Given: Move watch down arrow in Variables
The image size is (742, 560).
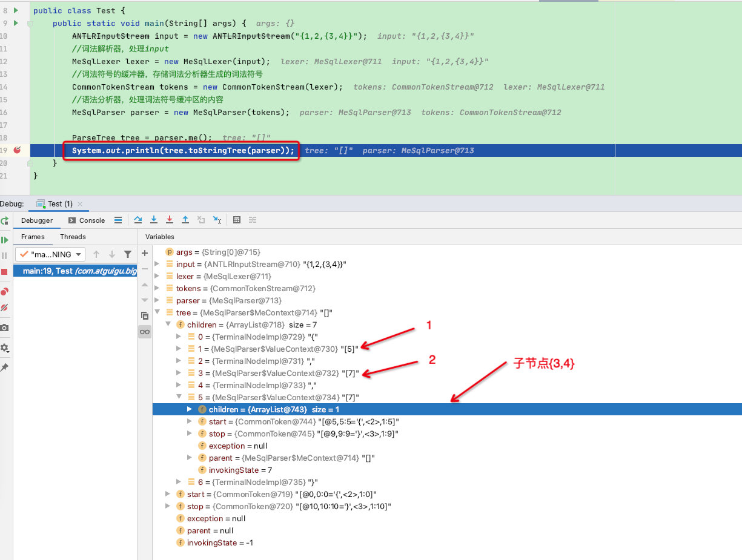Looking at the screenshot, I should point(144,300).
